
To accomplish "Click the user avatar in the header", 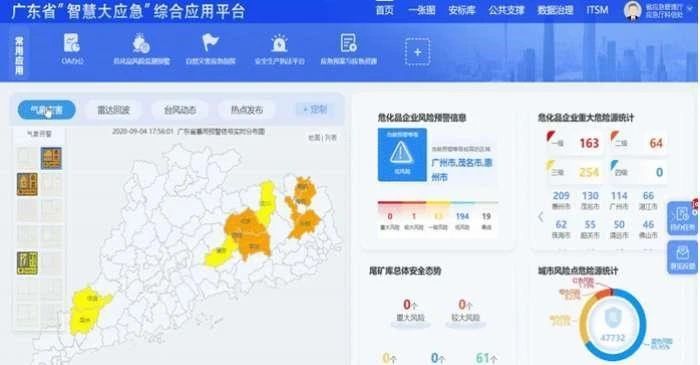I will pyautogui.click(x=632, y=10).
